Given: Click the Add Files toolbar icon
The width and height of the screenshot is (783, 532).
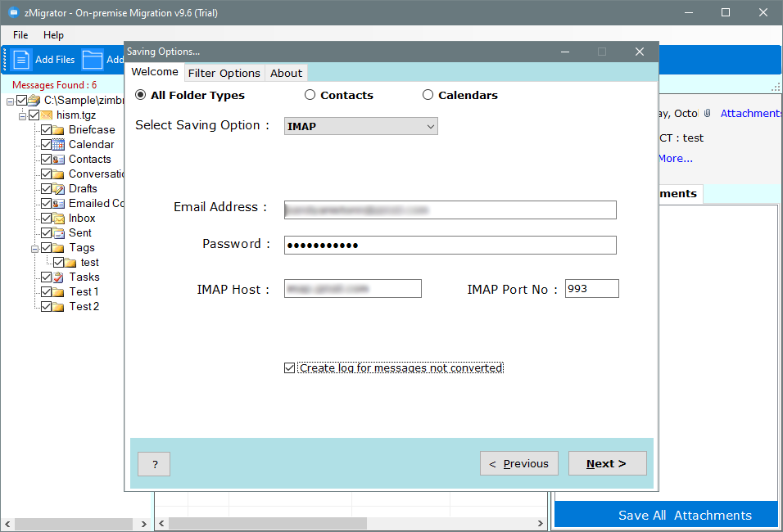Looking at the screenshot, I should point(22,59).
